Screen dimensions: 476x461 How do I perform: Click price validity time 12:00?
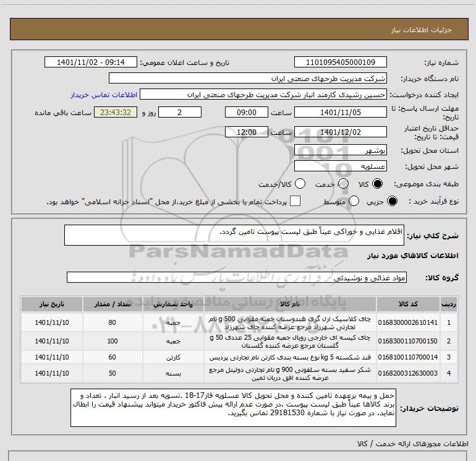tap(247, 132)
